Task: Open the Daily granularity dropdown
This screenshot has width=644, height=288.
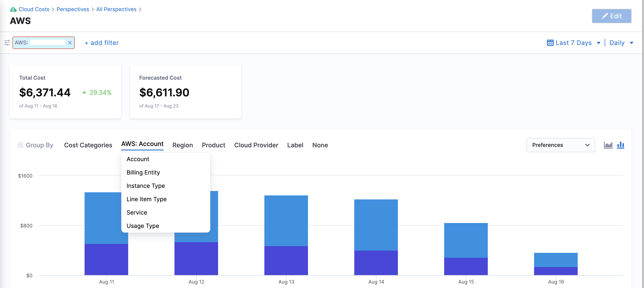Action: [621, 43]
